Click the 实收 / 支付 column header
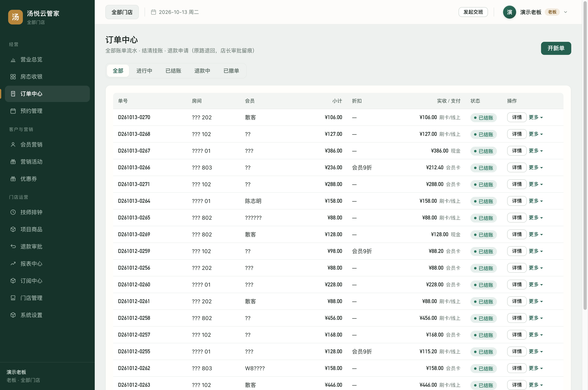Screen dimensions: 588x390 [449, 101]
